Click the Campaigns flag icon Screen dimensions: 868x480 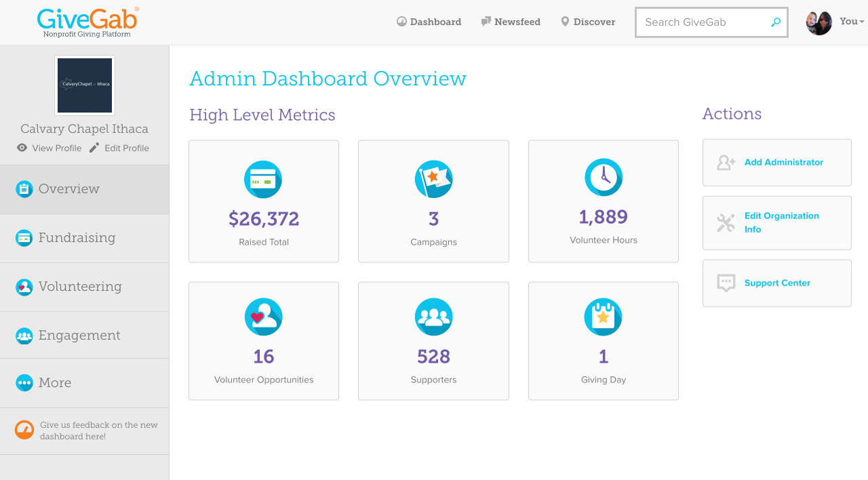pyautogui.click(x=433, y=179)
